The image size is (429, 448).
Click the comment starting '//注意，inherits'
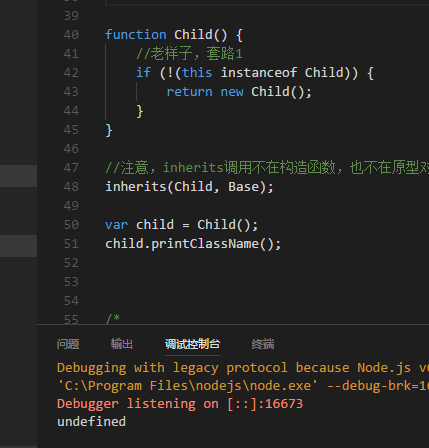[267, 167]
